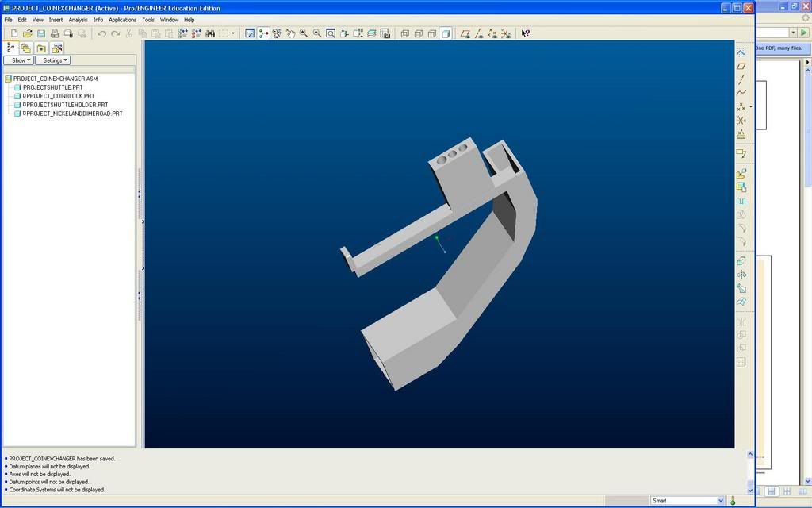The width and height of the screenshot is (812, 508).
Task: Open the Layers icon in toolbar
Action: tap(371, 33)
